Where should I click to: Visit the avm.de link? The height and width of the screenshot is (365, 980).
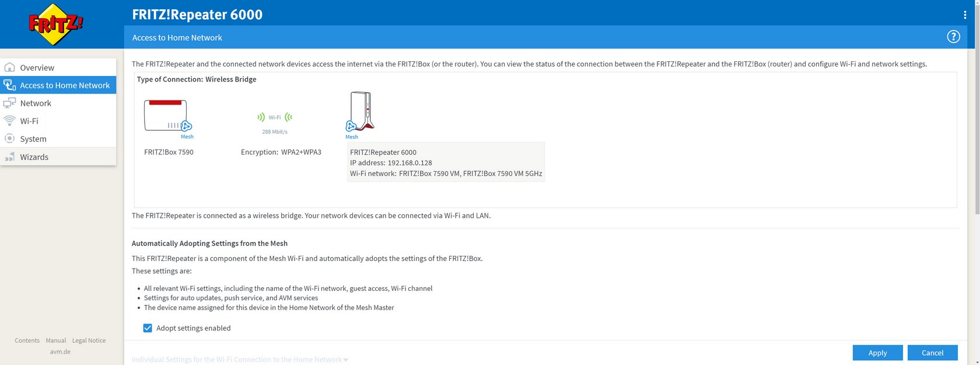[x=60, y=352]
